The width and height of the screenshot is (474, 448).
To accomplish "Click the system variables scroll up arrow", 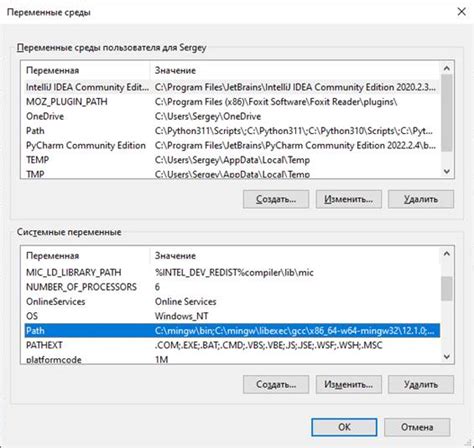I will (447, 254).
